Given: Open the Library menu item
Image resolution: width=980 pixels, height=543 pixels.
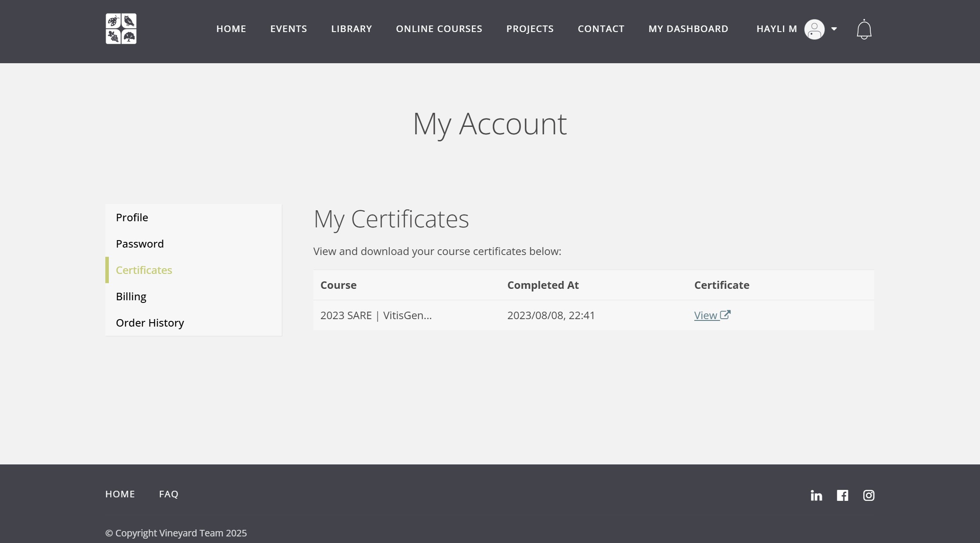Looking at the screenshot, I should point(351,29).
